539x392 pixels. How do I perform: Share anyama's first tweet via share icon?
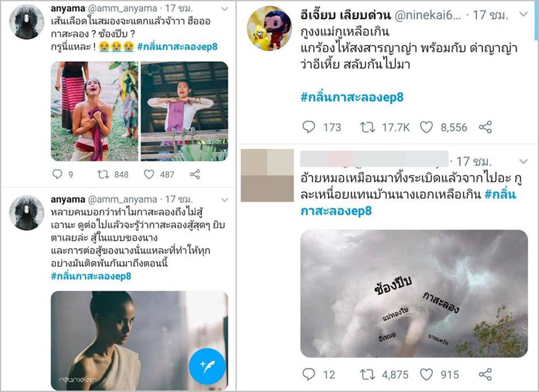click(x=195, y=174)
